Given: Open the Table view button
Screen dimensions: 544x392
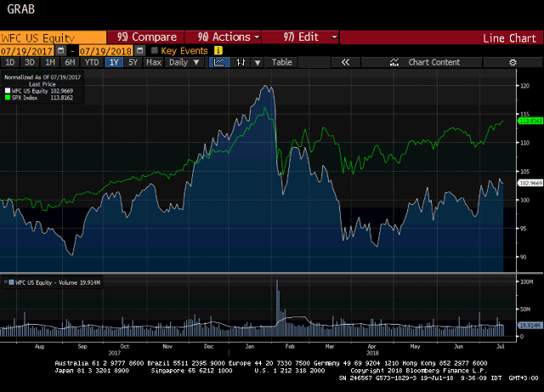Looking at the screenshot, I should click(x=281, y=62).
